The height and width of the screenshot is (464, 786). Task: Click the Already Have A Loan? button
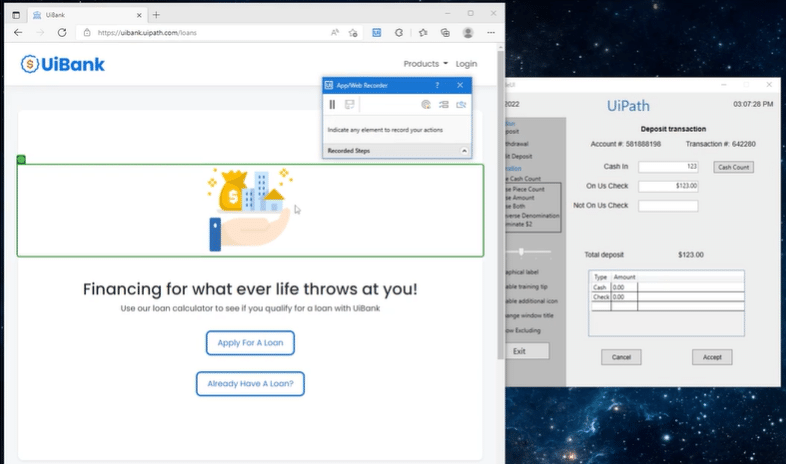coord(250,384)
